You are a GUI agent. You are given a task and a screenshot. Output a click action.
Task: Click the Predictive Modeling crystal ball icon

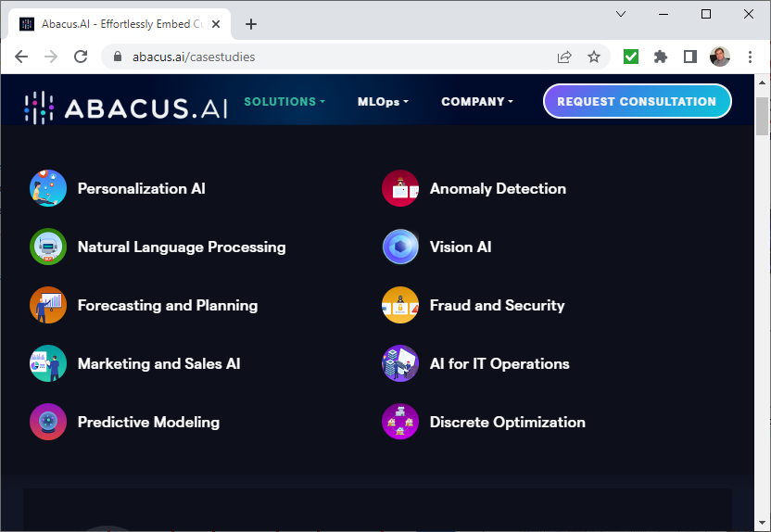(x=48, y=422)
